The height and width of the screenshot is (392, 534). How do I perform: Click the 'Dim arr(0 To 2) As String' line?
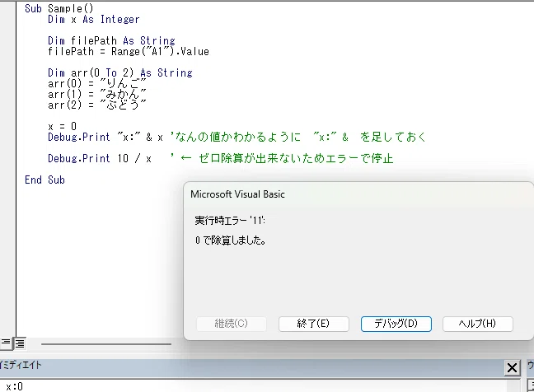click(120, 72)
